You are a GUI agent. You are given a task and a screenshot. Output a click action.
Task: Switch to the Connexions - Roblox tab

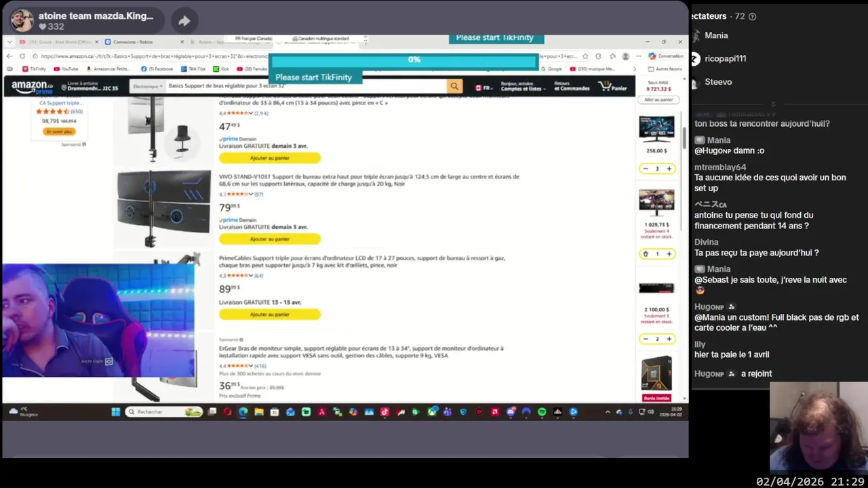coord(139,42)
